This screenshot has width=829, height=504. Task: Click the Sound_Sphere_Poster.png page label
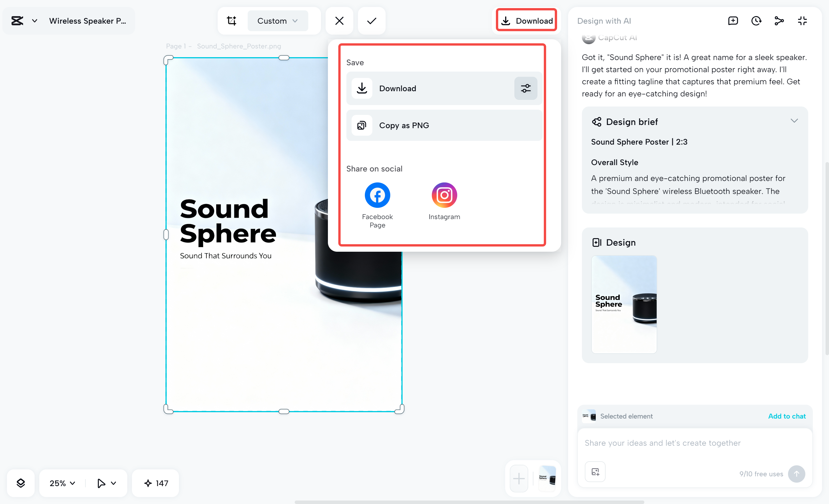point(238,46)
